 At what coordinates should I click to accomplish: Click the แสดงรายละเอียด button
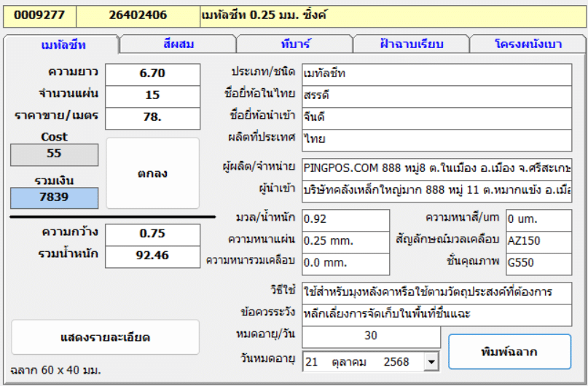point(105,337)
